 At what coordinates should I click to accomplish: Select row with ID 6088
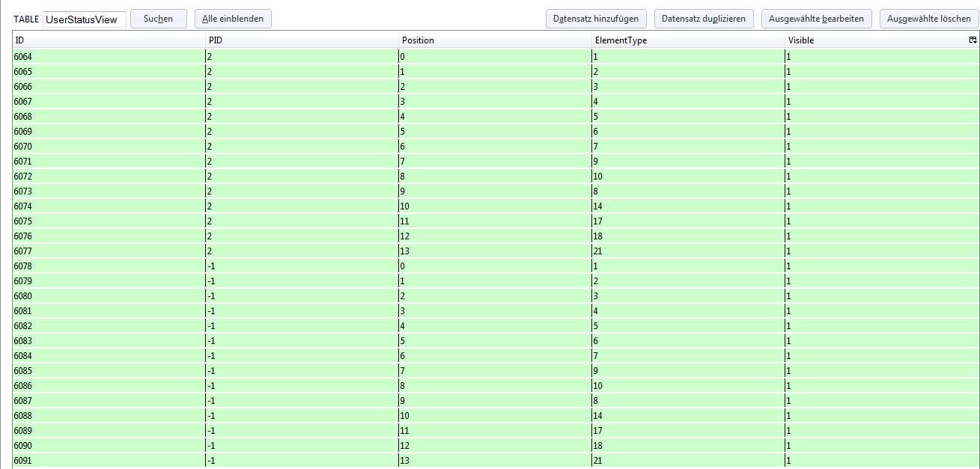click(495, 416)
